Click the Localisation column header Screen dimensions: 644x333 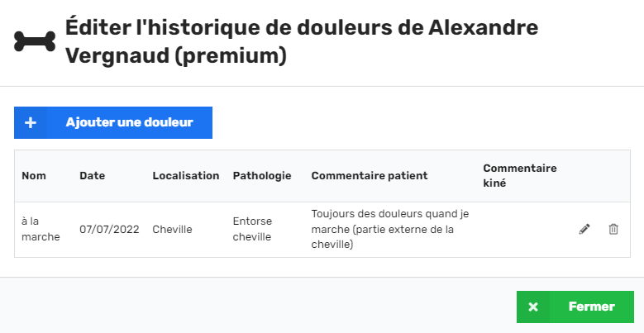(186, 176)
